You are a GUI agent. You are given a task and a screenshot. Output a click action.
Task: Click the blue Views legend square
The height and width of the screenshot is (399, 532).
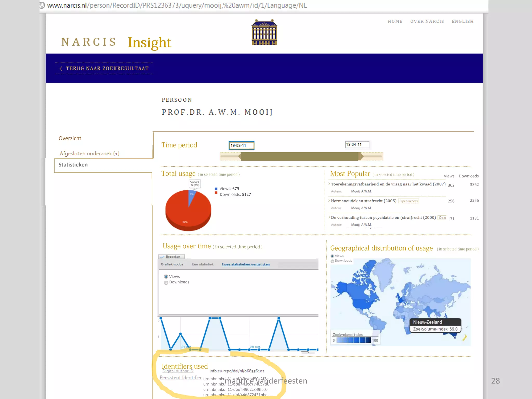[x=216, y=189]
